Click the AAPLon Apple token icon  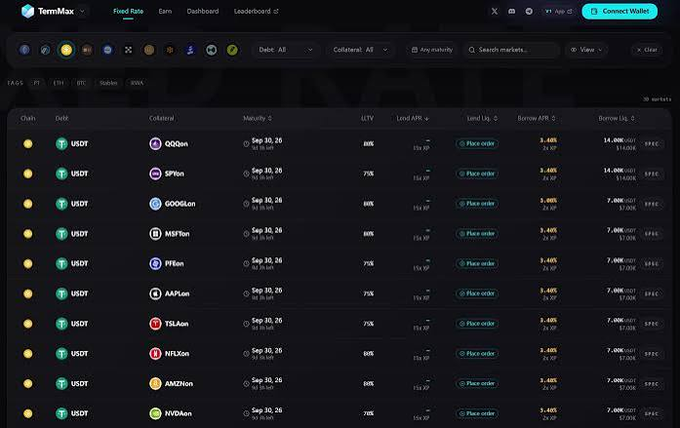pos(155,294)
